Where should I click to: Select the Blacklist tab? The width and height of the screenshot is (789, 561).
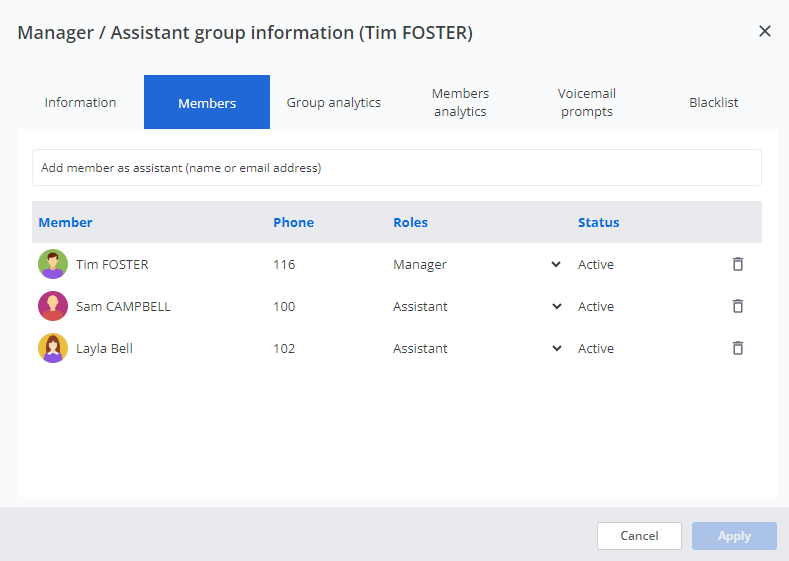[713, 103]
